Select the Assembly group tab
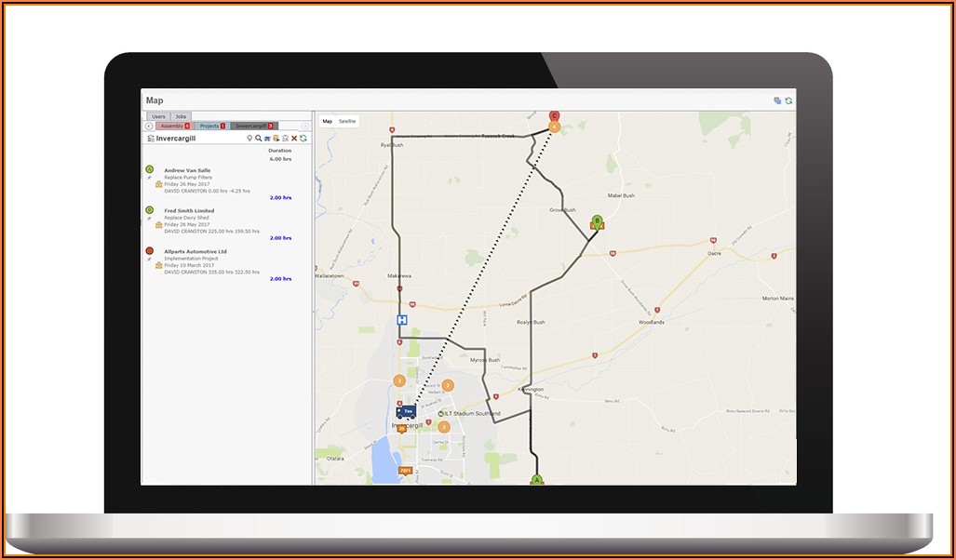The height and width of the screenshot is (560, 956). tap(173, 126)
